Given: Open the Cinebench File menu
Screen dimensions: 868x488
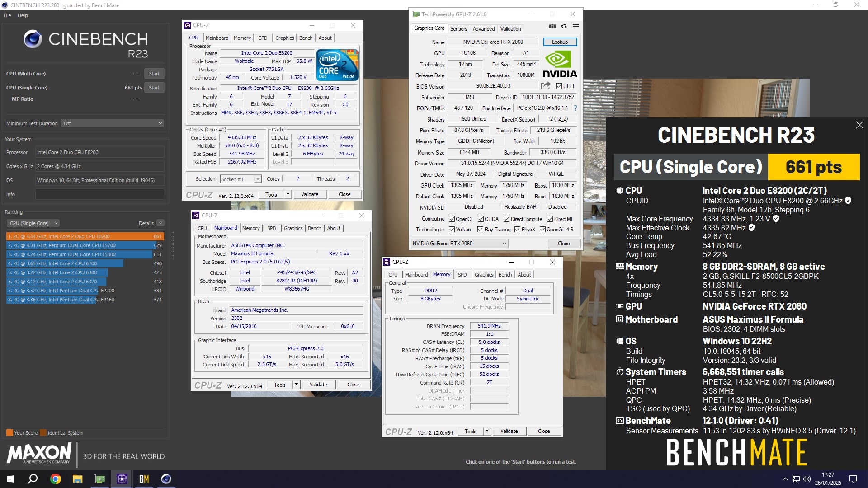Looking at the screenshot, I should click(7, 15).
